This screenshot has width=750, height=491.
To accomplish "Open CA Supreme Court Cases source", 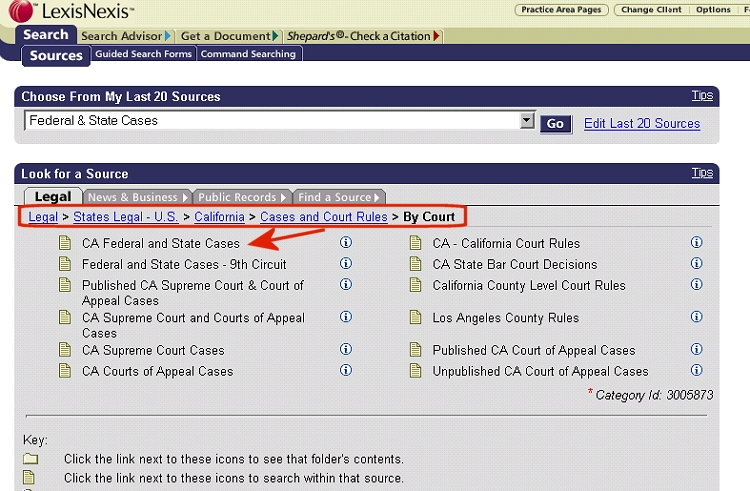I will point(153,350).
